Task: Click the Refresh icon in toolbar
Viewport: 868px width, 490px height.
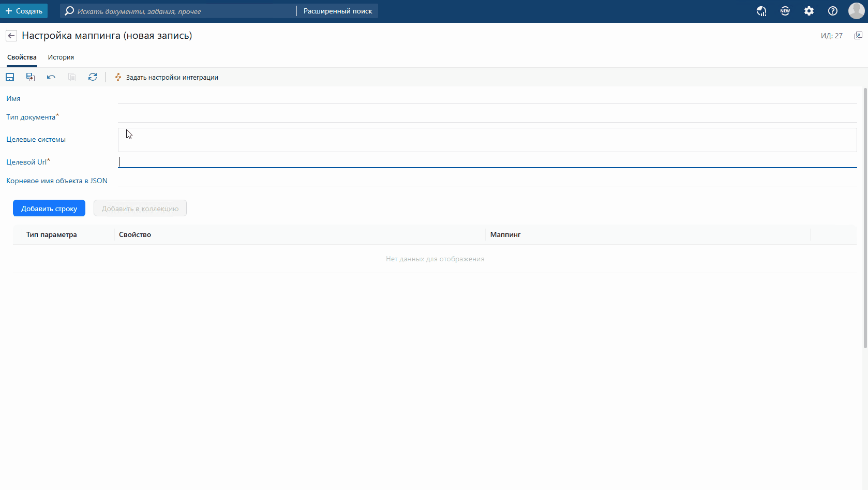Action: 93,77
